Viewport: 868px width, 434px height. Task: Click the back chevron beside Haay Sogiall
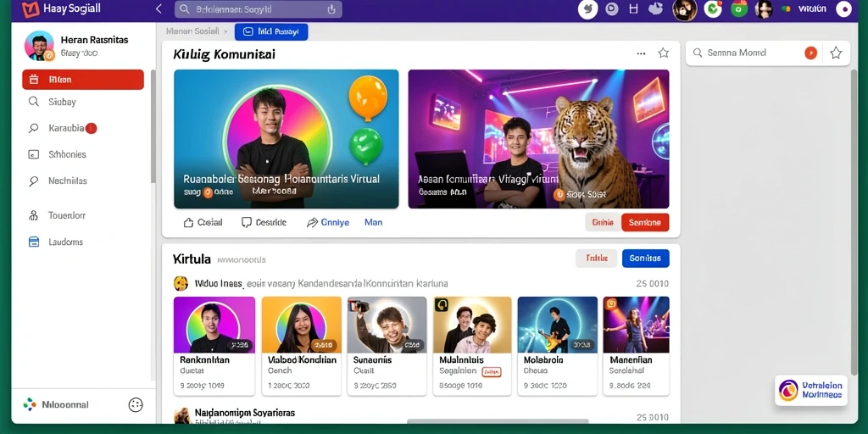click(x=159, y=8)
